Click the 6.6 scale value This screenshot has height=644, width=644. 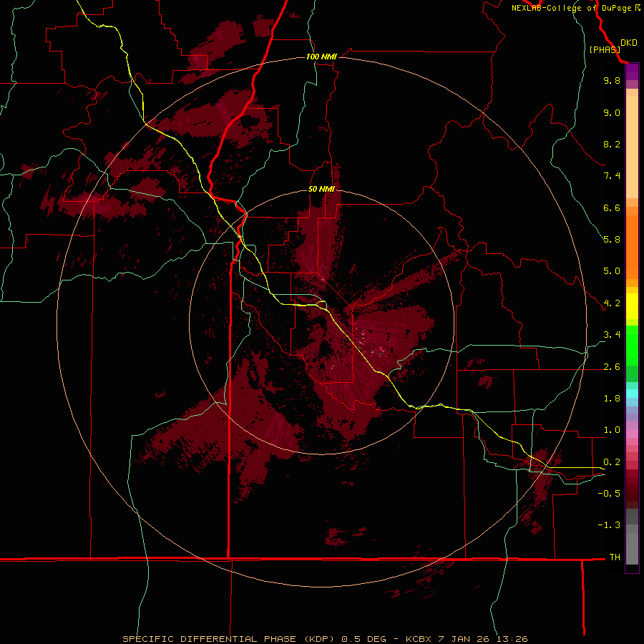click(x=612, y=208)
